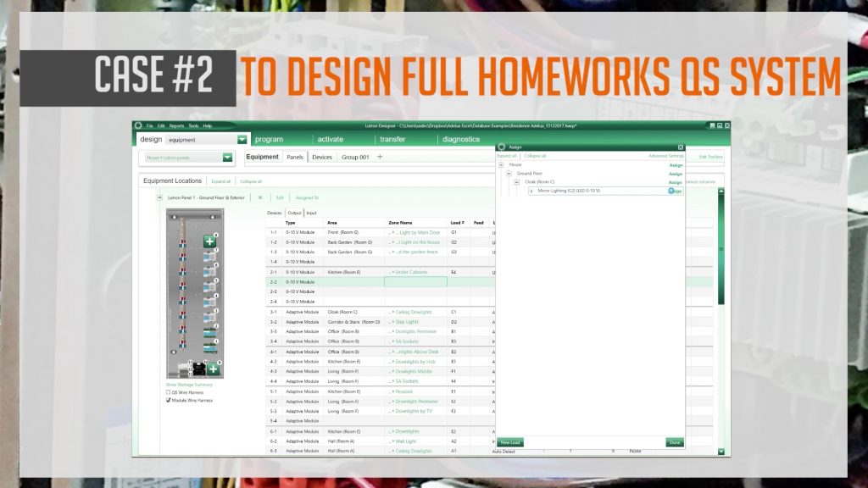Collapse the Ground Floor node in Assign dialog
868x488 pixels.
(509, 173)
